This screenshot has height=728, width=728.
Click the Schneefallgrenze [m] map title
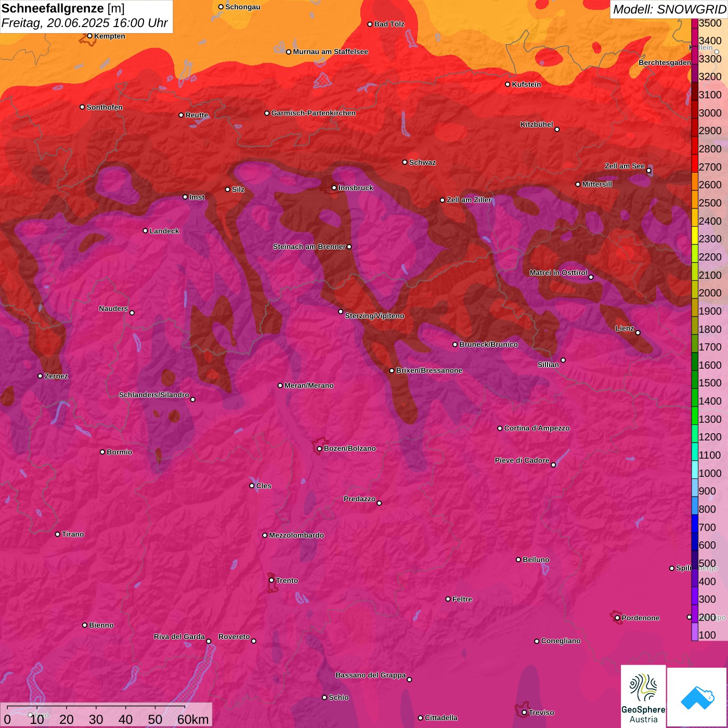[63, 8]
